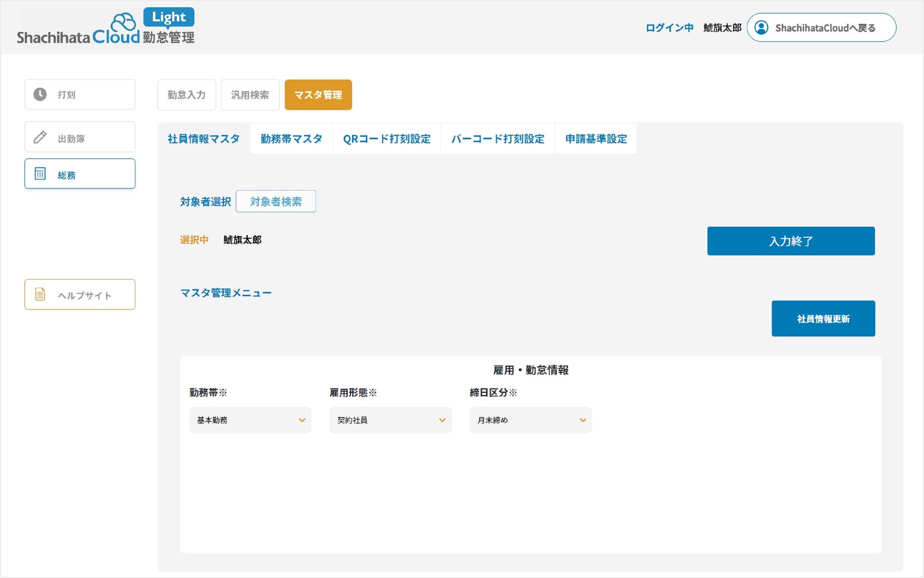Screen dimensions: 924x578
Task: Select the バーコード打刻設定 tab
Action: [498, 139]
